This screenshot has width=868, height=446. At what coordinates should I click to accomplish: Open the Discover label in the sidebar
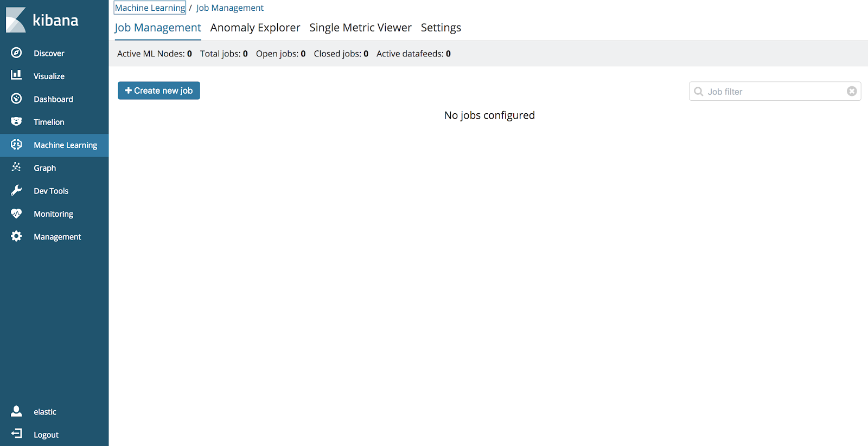click(49, 53)
